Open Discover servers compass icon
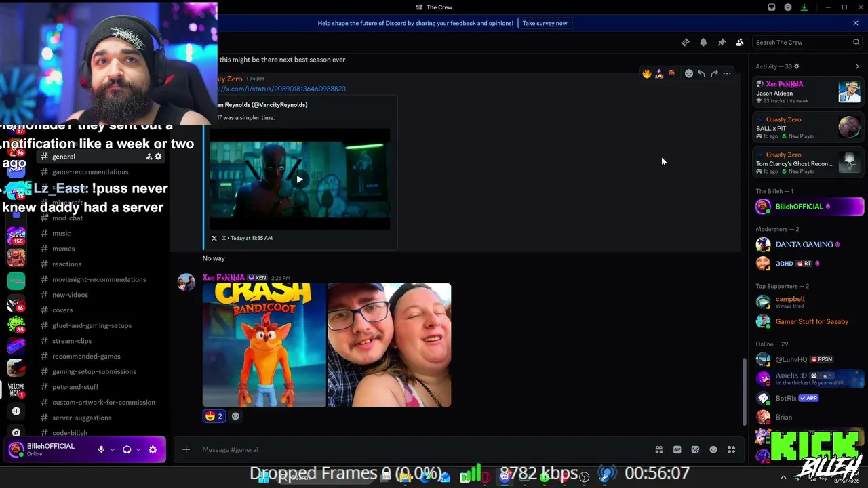The image size is (868, 488). (16, 432)
